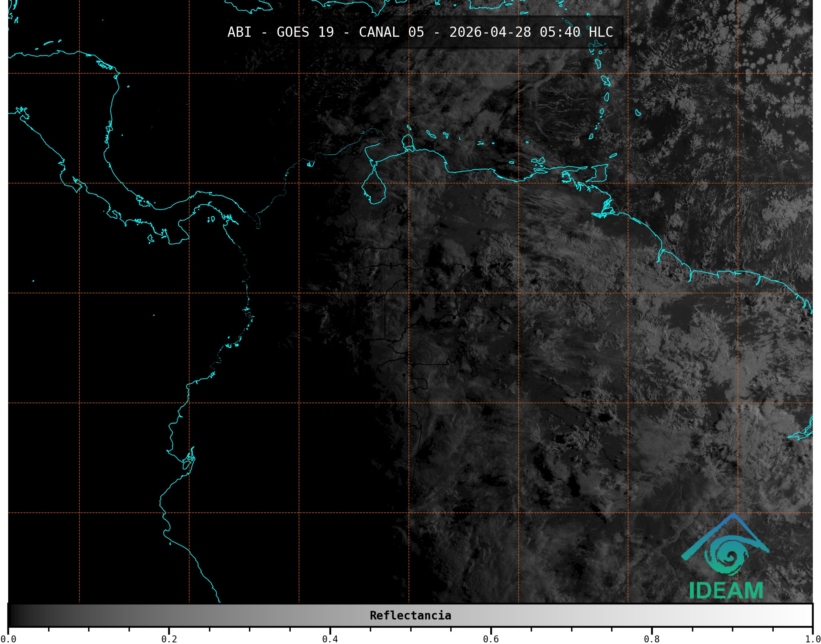Click the 05:40 HLC time label
This screenshot has width=821, height=644.
pos(576,32)
